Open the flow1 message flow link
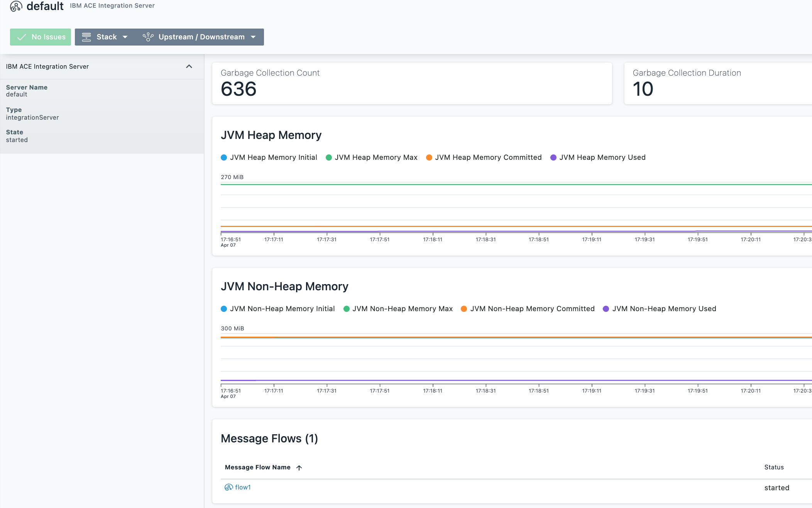This screenshot has height=508, width=812. point(243,487)
